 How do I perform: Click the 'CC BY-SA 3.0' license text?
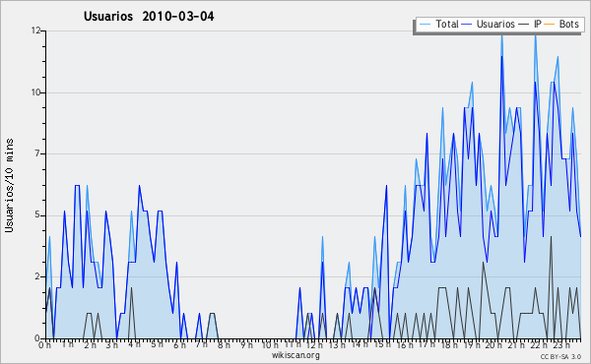[x=560, y=357]
